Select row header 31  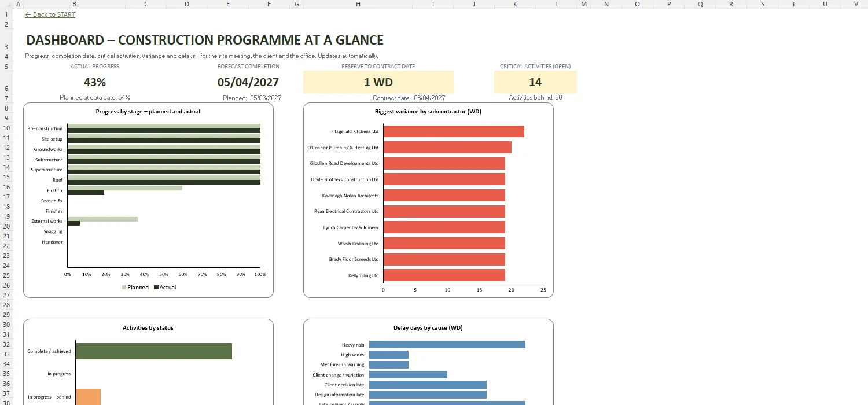tap(6, 334)
